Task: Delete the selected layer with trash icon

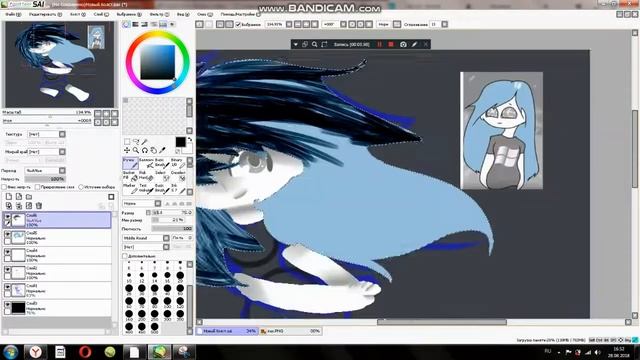Action: [x=39, y=206]
